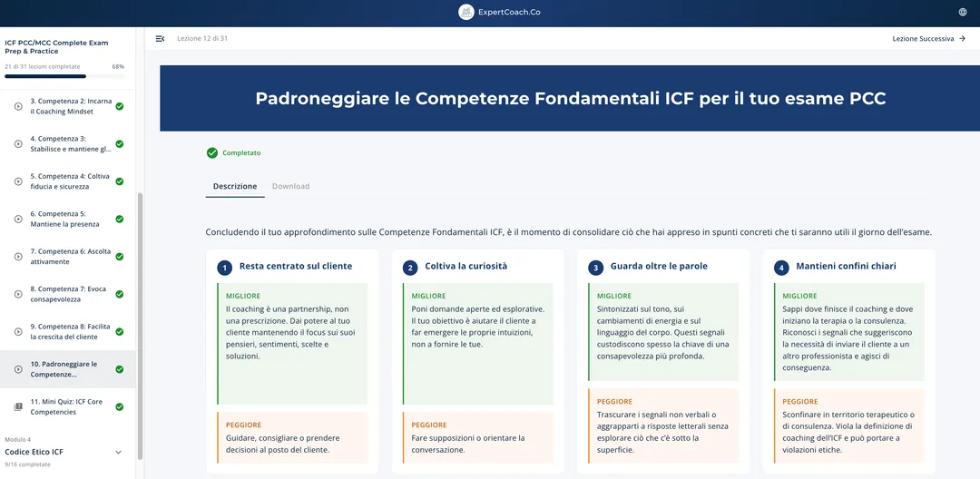980x479 pixels.
Task: Click number 2 badge on Coltiva la curiosità
Action: tap(410, 268)
